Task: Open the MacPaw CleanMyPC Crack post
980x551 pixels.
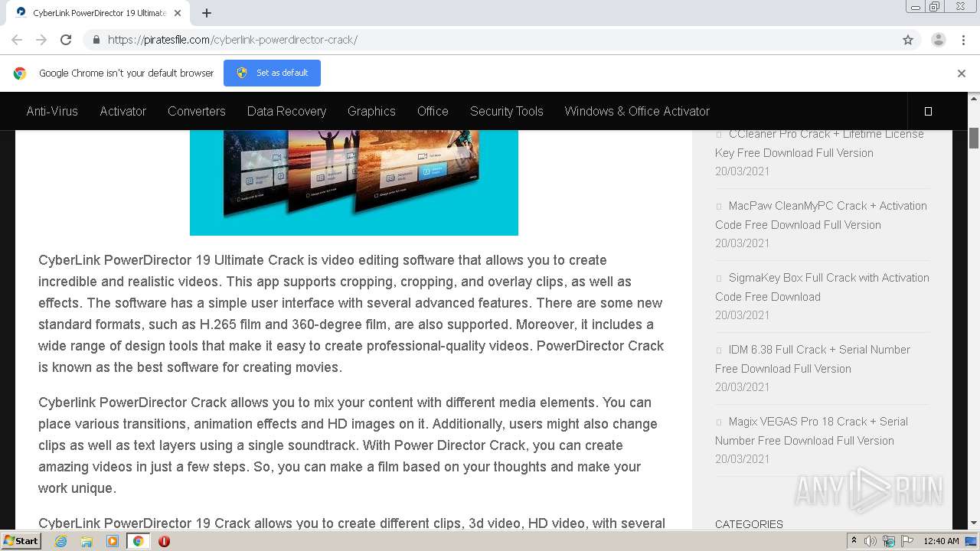Action: [821, 215]
